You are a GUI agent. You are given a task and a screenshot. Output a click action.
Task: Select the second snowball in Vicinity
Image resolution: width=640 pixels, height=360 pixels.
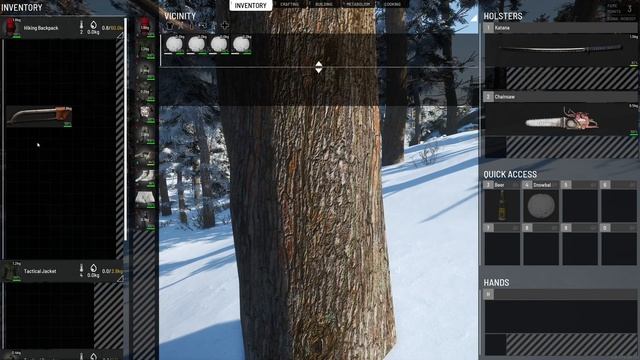click(x=197, y=44)
